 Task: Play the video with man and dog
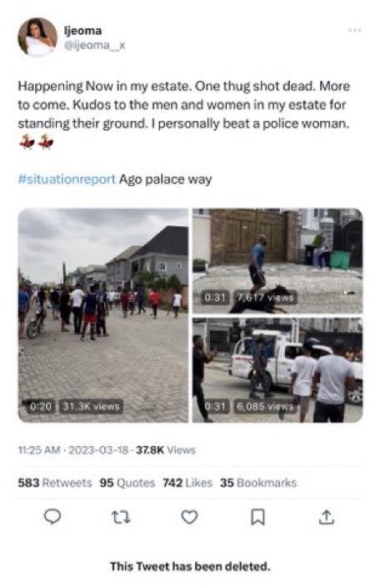[277, 261]
